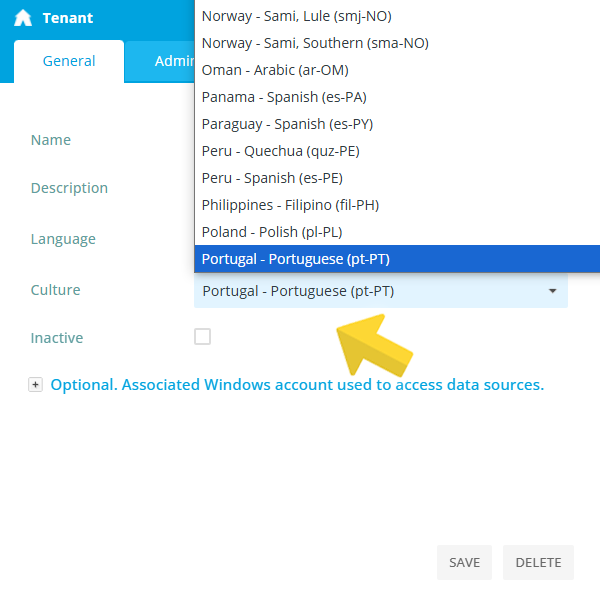Pick Peru - Spanish (es-PE) culture

click(x=397, y=178)
